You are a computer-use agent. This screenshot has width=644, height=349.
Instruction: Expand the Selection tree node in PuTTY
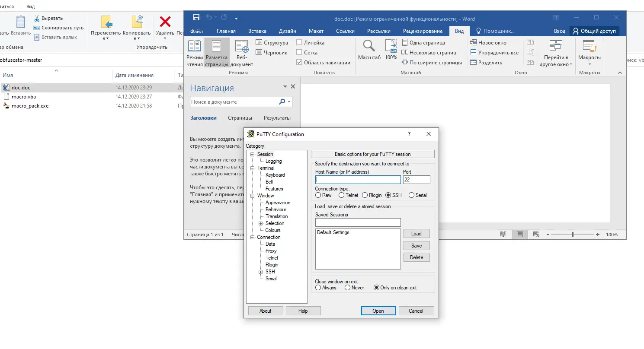261,223
